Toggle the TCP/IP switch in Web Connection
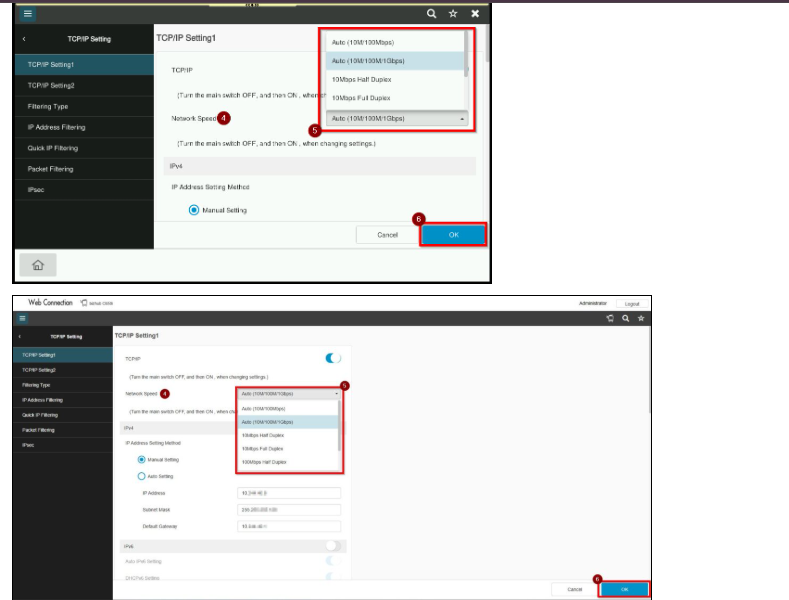 pos(333,358)
